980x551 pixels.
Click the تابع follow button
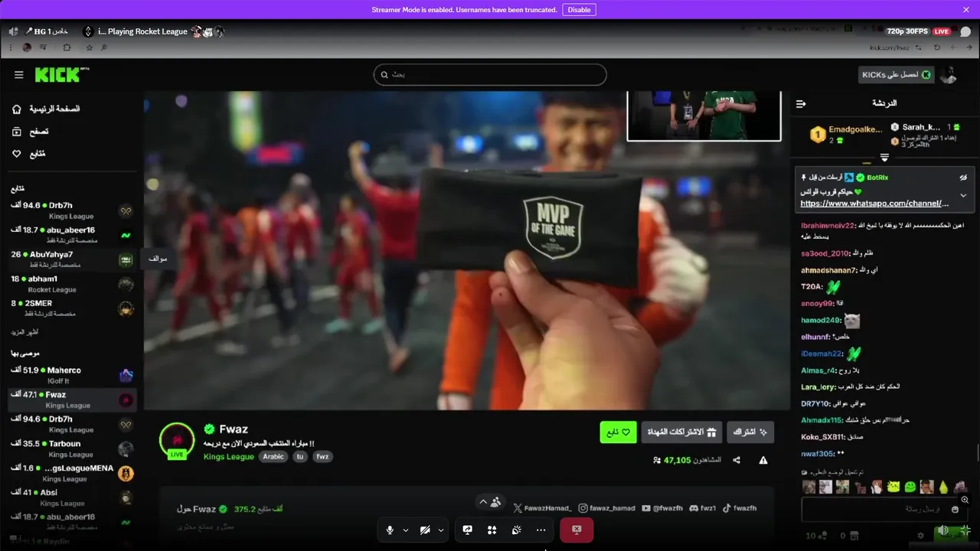click(618, 432)
